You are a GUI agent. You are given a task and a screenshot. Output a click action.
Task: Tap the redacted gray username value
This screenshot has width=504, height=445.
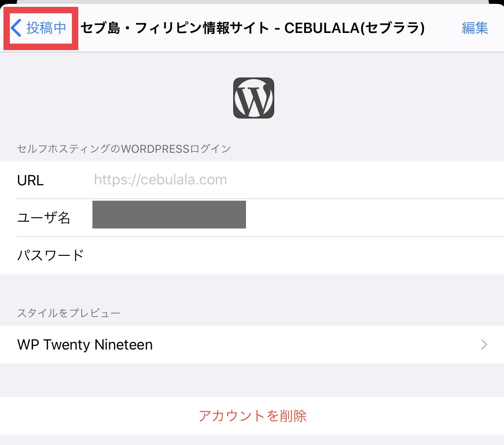tap(169, 214)
